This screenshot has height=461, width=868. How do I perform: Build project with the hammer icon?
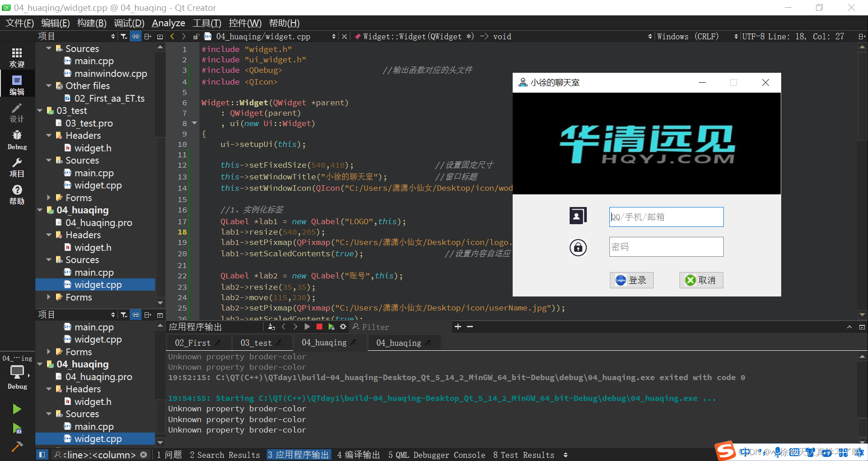(17, 447)
